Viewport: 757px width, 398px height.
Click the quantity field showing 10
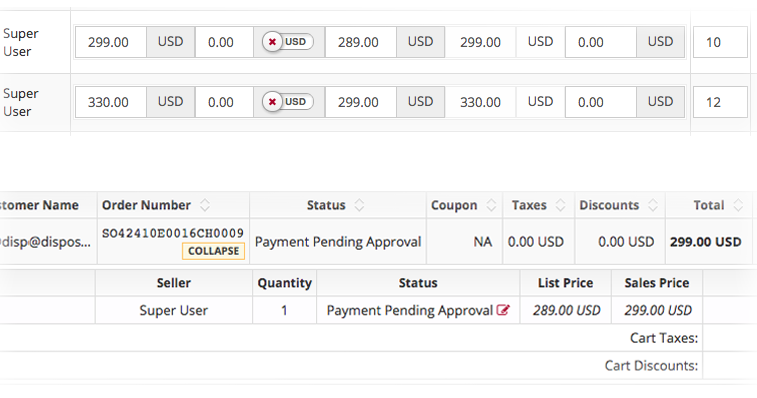[x=720, y=42]
